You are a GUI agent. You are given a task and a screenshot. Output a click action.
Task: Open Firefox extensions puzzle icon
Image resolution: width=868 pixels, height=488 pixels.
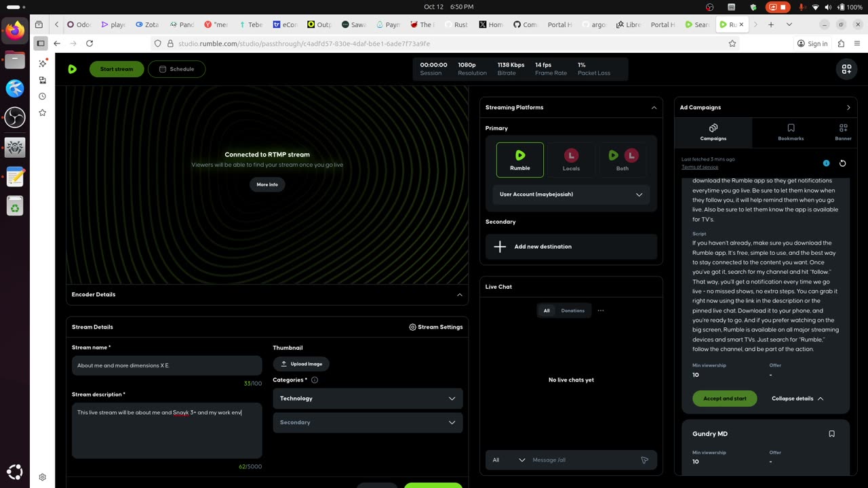[841, 43]
